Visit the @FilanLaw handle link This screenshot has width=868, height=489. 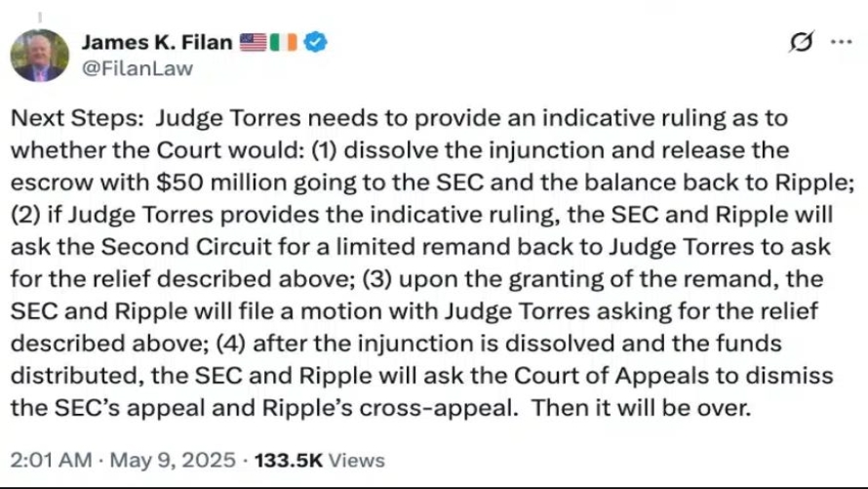click(138, 68)
